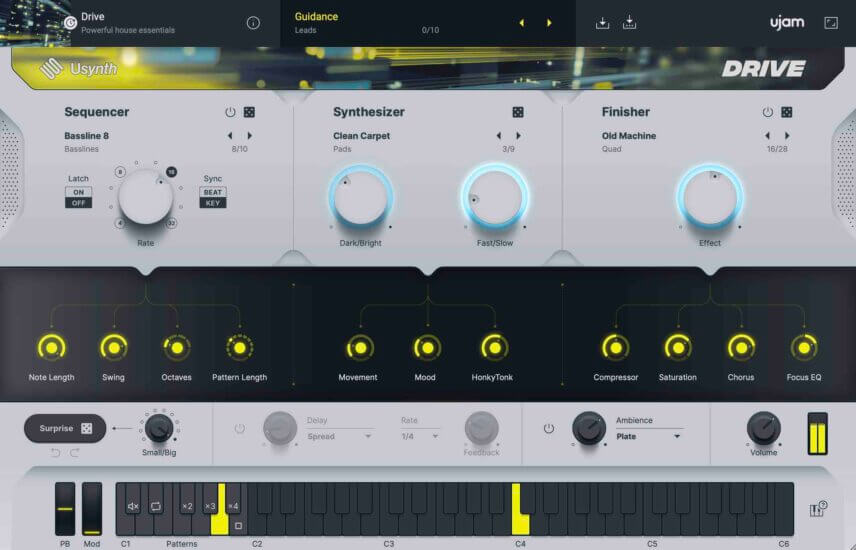Set Latch to ON
This screenshot has width=856, height=550.
[79, 192]
